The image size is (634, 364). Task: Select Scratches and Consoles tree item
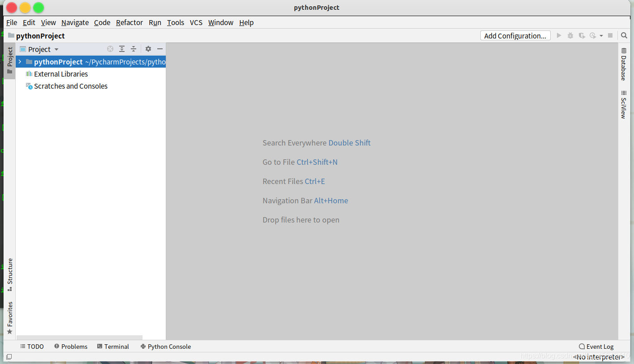point(91,86)
